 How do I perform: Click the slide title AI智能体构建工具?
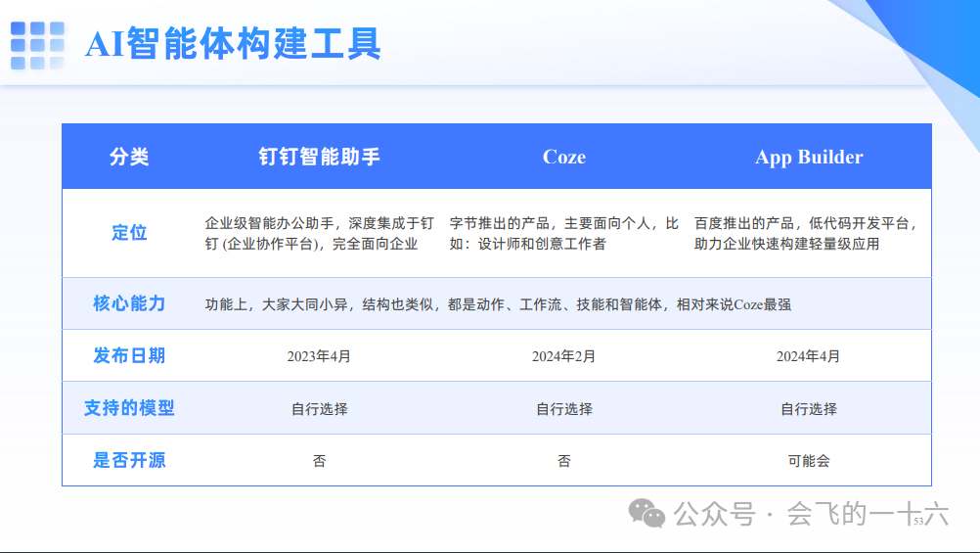tap(233, 44)
